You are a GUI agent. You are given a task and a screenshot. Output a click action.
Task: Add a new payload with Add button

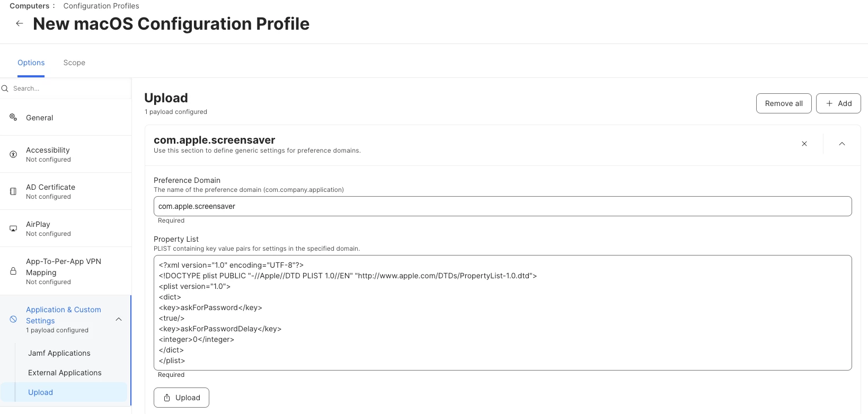coord(838,103)
